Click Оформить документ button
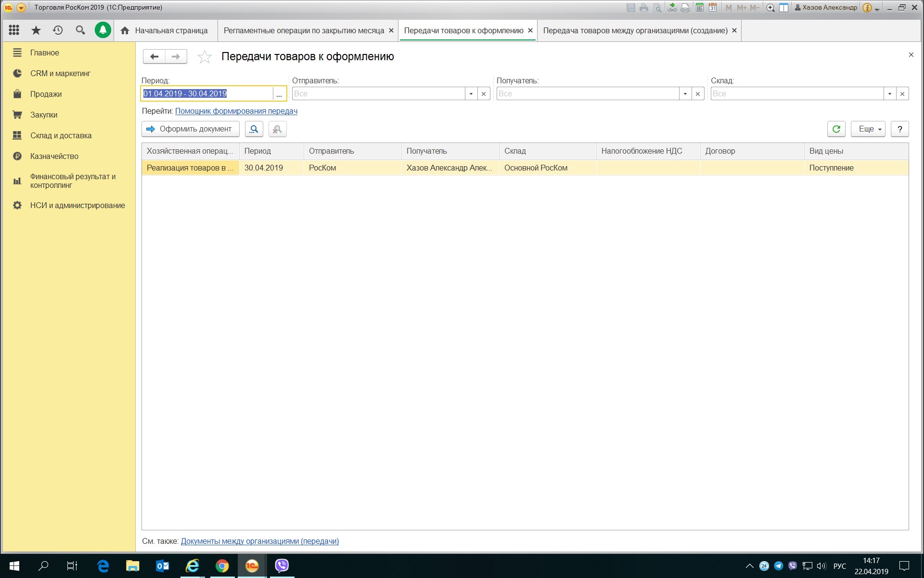 pos(190,129)
